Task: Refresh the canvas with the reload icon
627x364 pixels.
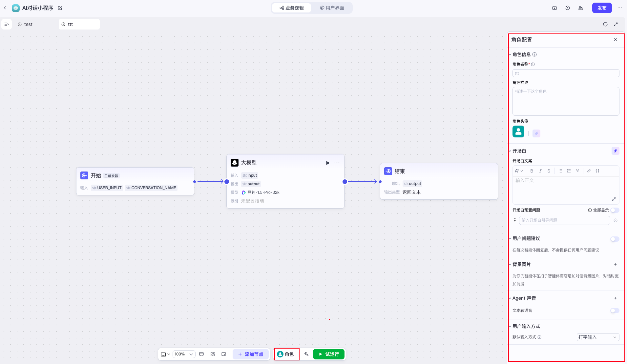Action: tap(605, 24)
